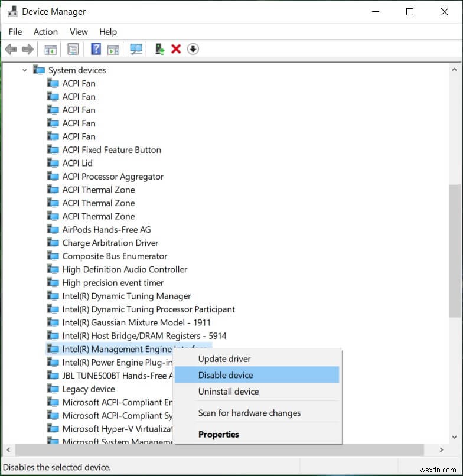
Task: Click the Update driver green-arrow icon
Action: coord(159,49)
